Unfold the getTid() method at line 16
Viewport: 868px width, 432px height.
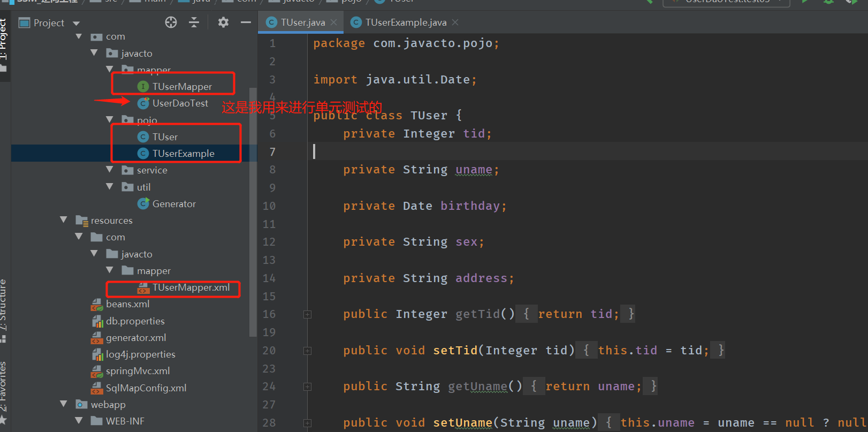coord(308,314)
